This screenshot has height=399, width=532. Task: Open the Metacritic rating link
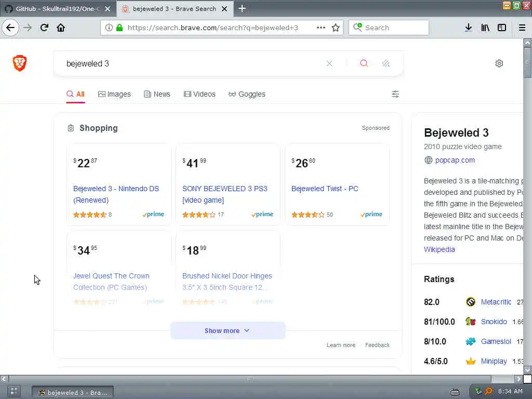point(496,302)
